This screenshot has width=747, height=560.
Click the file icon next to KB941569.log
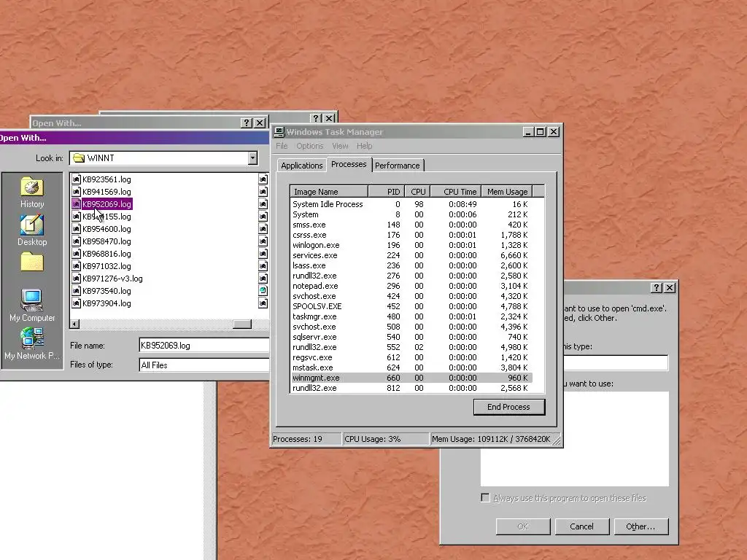tap(76, 192)
